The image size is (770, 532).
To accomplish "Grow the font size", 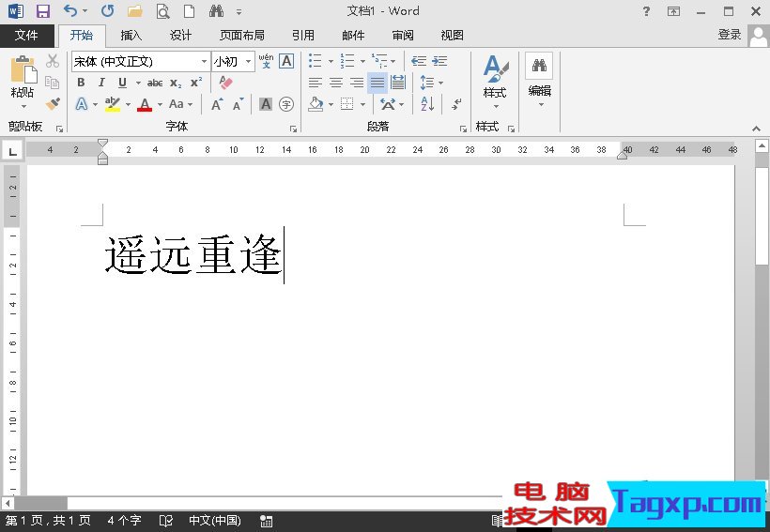I will tap(217, 104).
